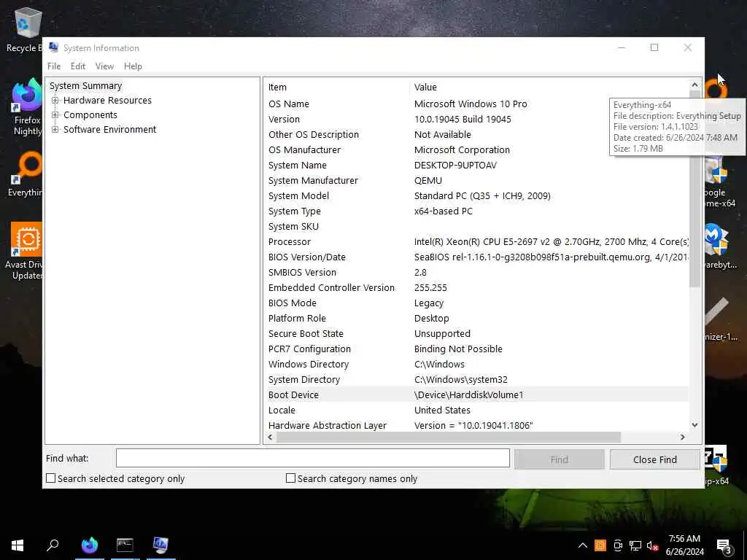Select the System Name row

click(x=476, y=166)
